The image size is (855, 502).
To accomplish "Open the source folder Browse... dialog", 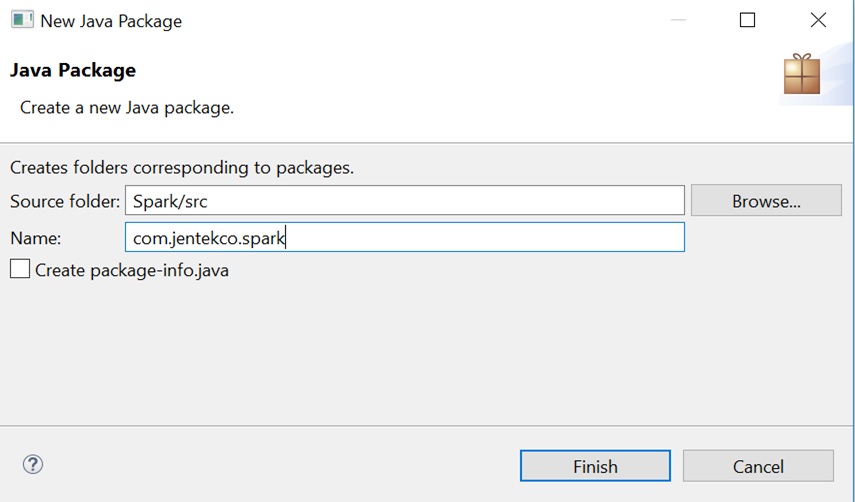I will [x=766, y=201].
